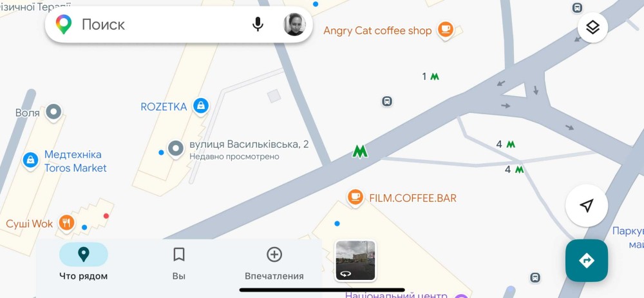This screenshot has width=644, height=298.
Task: Tap the Суші Wok restaurant pin
Action: point(66,223)
